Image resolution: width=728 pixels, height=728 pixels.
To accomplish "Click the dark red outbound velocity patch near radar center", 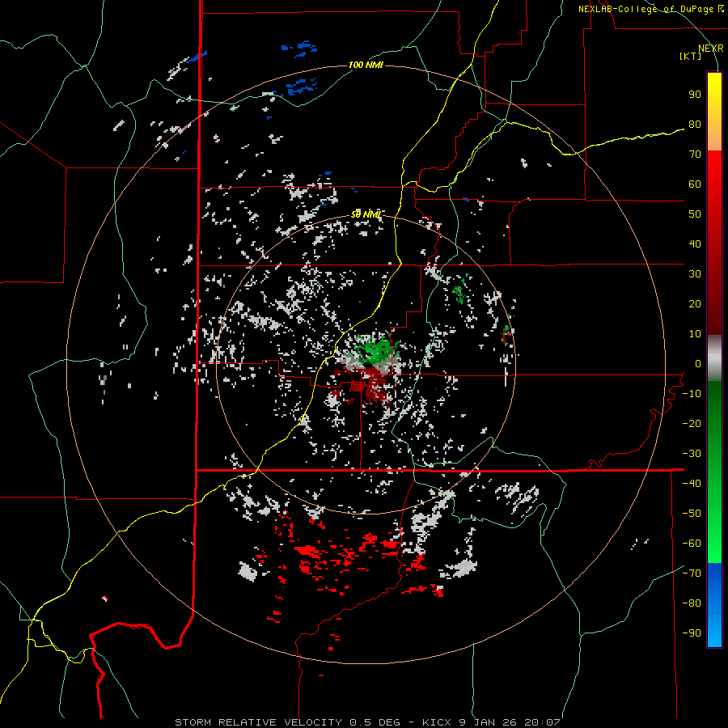I will [370, 383].
